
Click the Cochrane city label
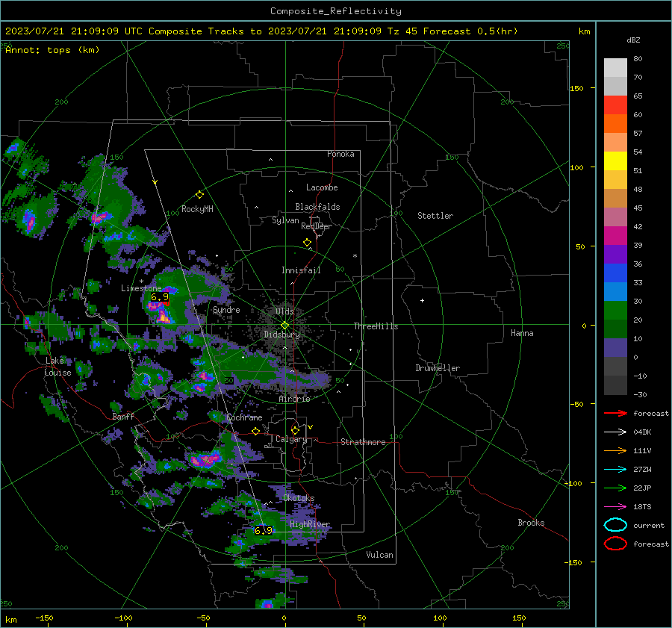[x=244, y=417]
